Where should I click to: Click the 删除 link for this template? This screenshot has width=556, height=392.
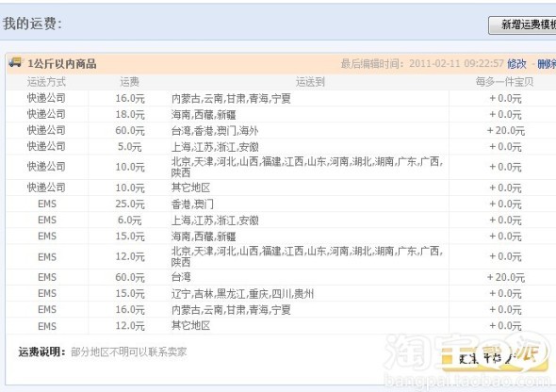click(x=547, y=64)
